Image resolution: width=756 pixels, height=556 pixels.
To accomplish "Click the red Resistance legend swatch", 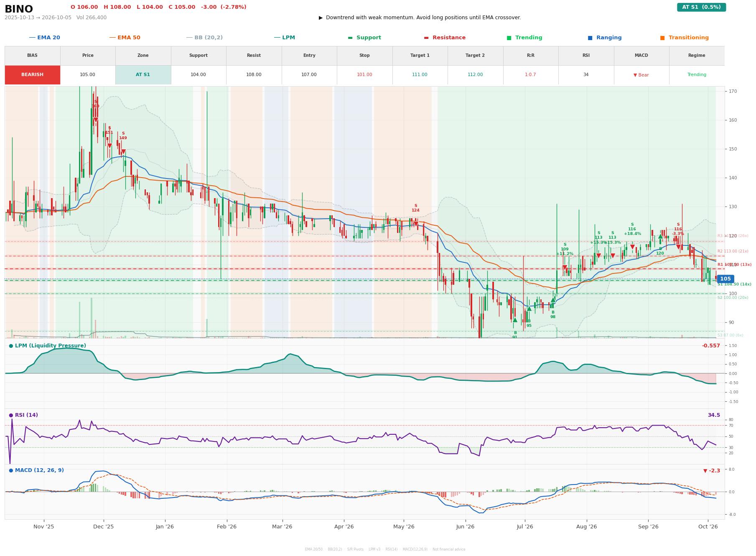I will point(426,38).
